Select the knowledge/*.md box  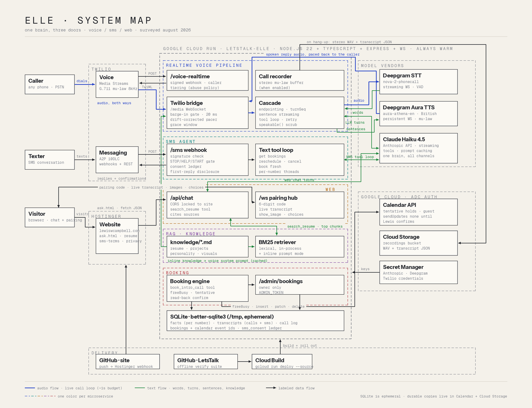207,247
